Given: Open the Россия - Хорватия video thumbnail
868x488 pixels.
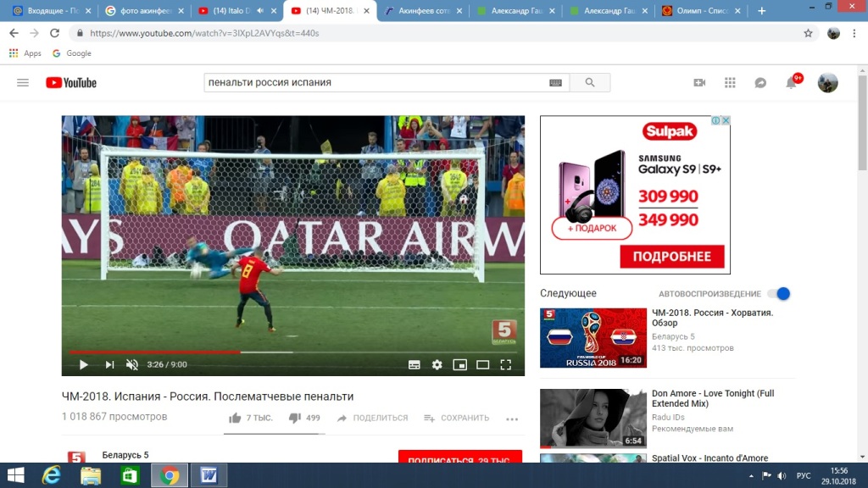Looking at the screenshot, I should (593, 338).
